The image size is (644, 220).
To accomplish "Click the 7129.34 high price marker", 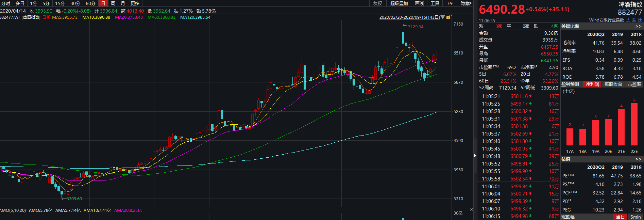I will tap(416, 27).
